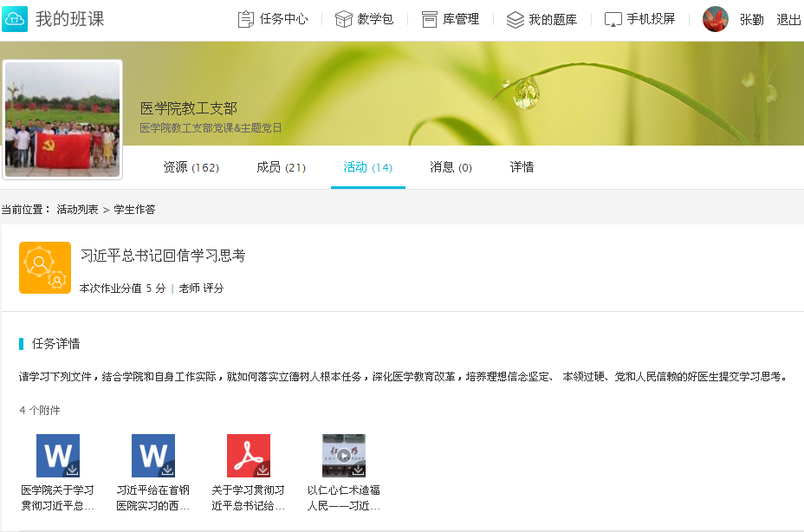The width and height of the screenshot is (804, 532).
Task: Click 退出 to log out
Action: 788,20
